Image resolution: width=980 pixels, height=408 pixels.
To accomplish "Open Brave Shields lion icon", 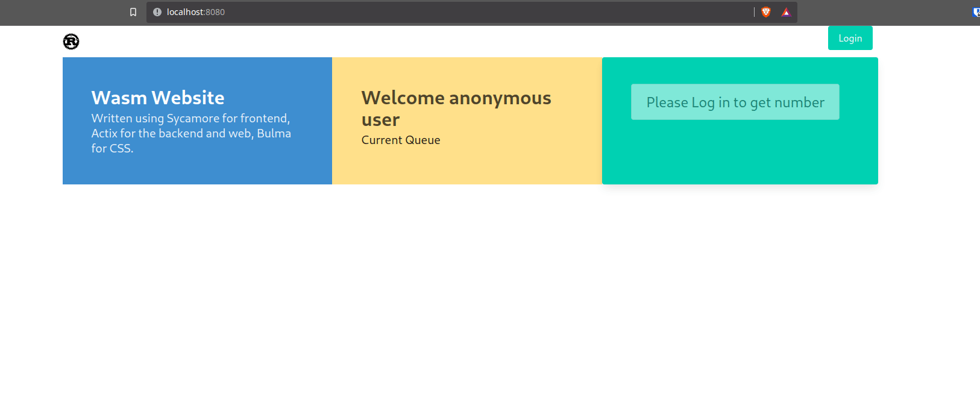I will pyautogui.click(x=766, y=12).
